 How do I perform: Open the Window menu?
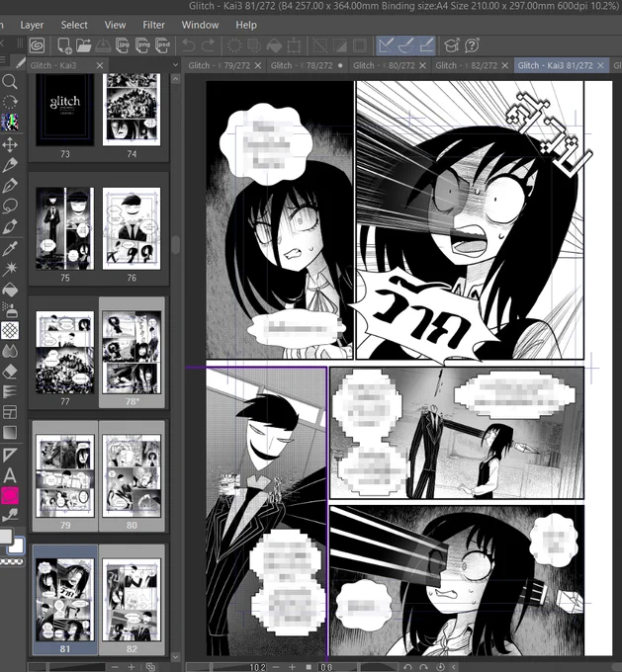coord(200,25)
